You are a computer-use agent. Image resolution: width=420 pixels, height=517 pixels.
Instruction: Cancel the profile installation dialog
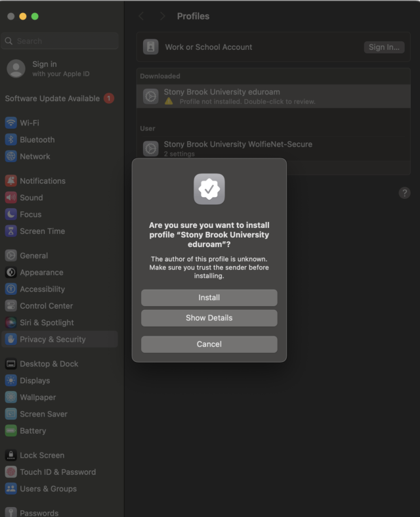click(209, 344)
